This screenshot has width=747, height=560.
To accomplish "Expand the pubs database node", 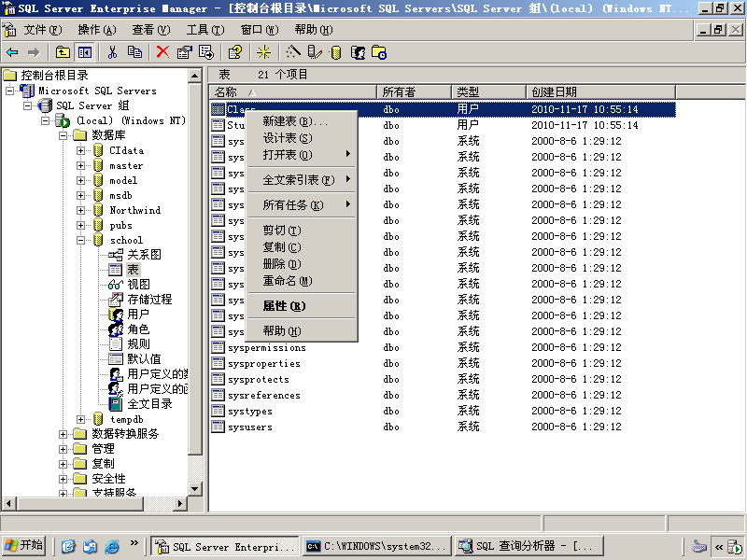I will pyautogui.click(x=80, y=225).
